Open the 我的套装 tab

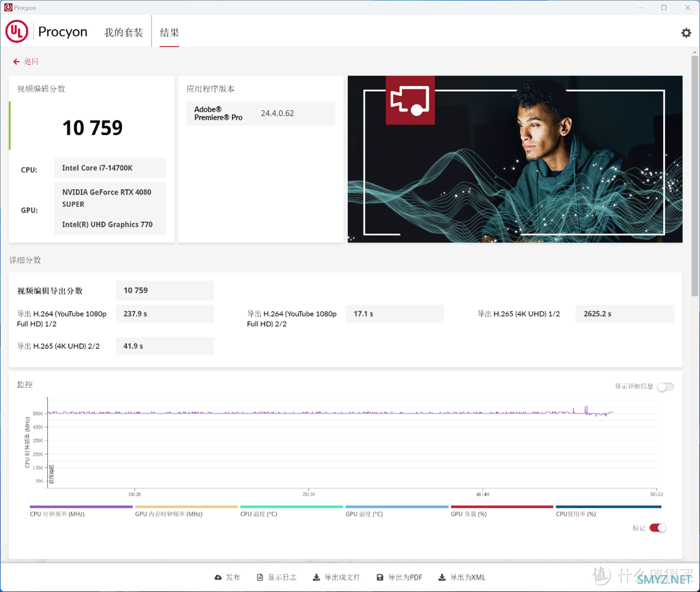pyautogui.click(x=124, y=32)
